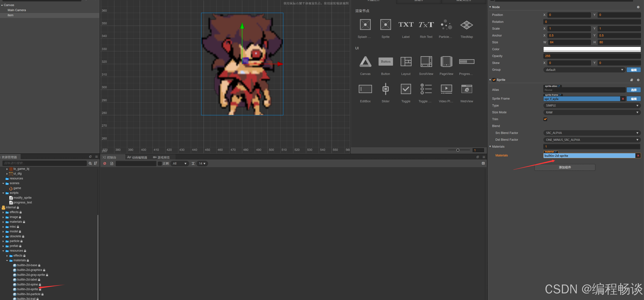Open the Src Blend Factor dropdown
This screenshot has height=300, width=644.
click(591, 133)
